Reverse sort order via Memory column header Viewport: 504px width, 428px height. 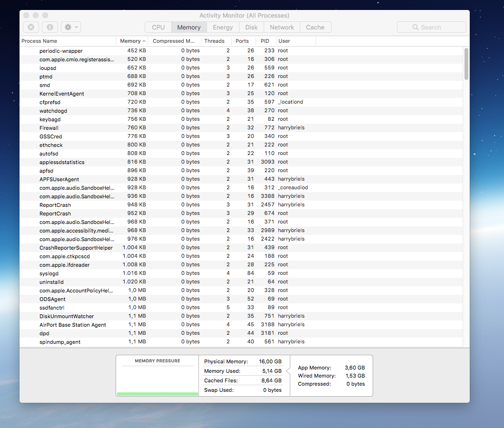pyautogui.click(x=132, y=41)
